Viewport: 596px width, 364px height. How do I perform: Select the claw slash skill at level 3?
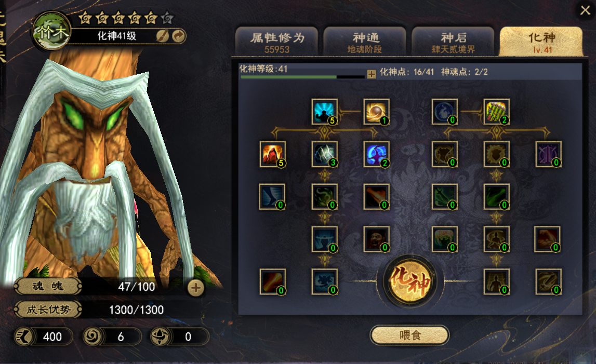[324, 154]
